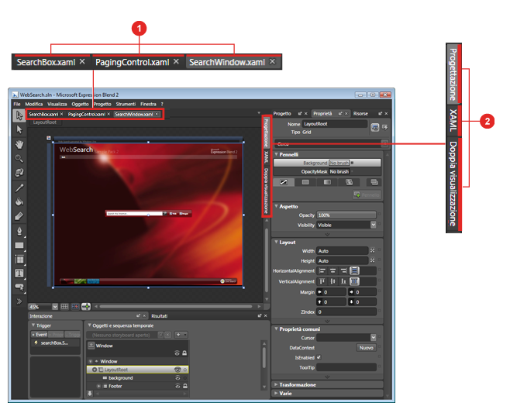The width and height of the screenshot is (510, 420).
Task: Open the Asset Library chevrons
Action: click(x=19, y=301)
